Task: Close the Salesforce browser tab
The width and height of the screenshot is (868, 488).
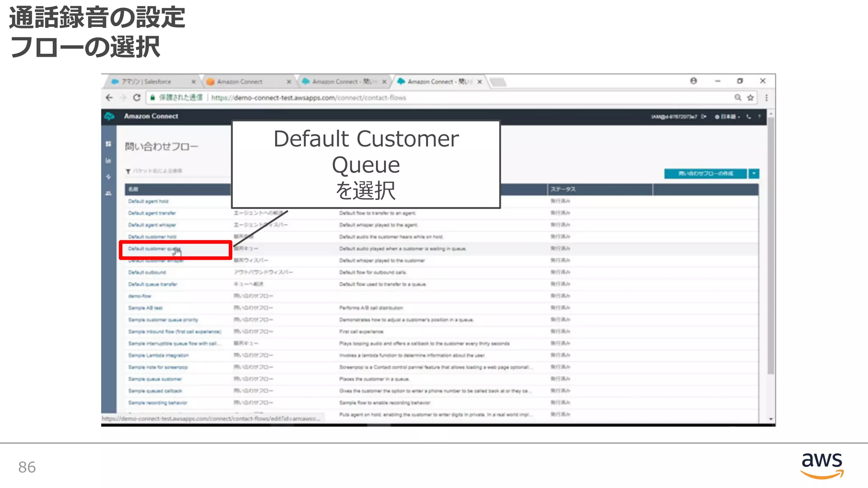Action: click(193, 82)
